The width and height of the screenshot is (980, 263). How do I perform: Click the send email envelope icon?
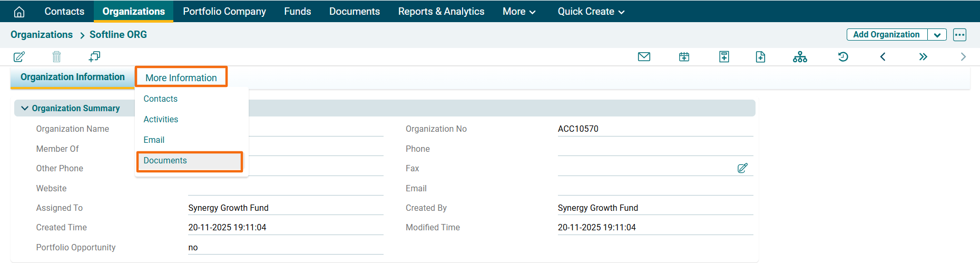coord(644,57)
